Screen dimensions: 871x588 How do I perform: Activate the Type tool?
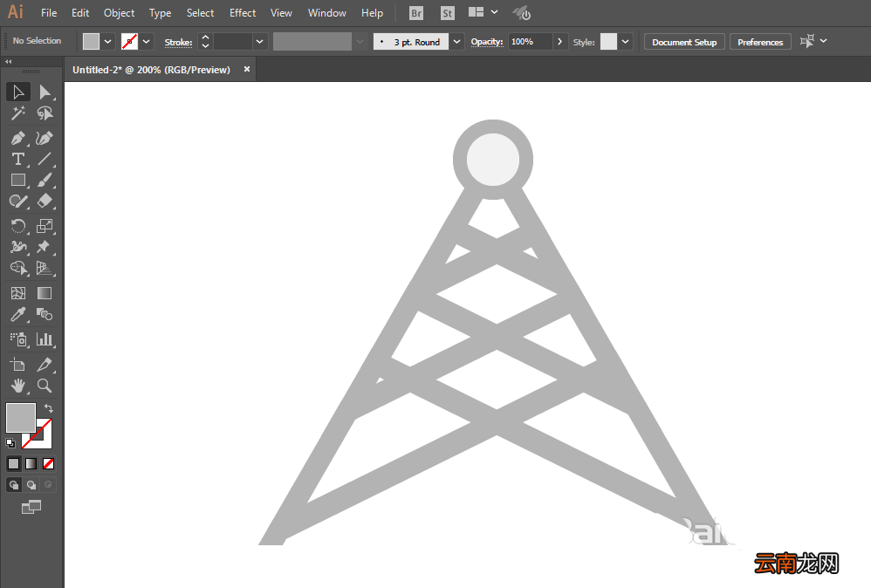tap(18, 159)
